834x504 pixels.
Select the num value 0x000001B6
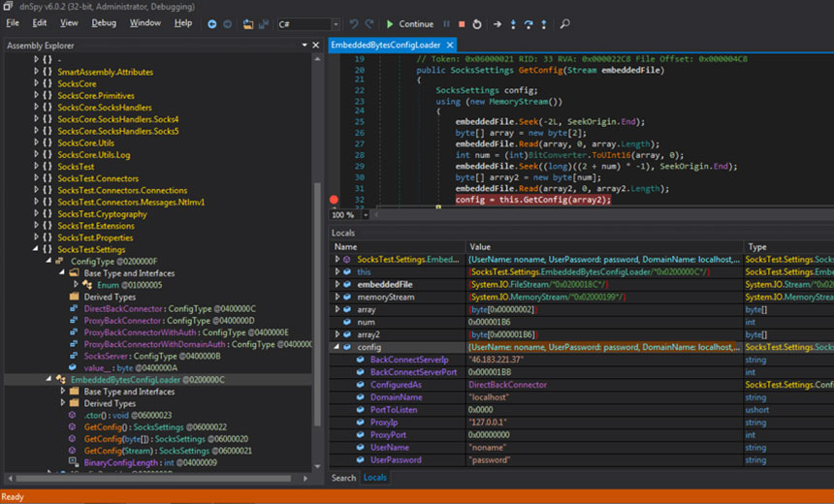point(490,322)
